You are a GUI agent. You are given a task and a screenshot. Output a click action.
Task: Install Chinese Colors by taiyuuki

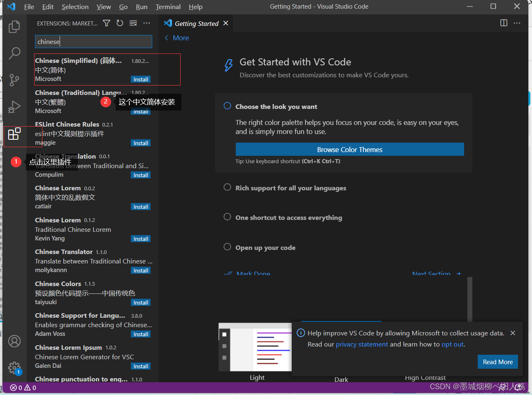coord(141,303)
